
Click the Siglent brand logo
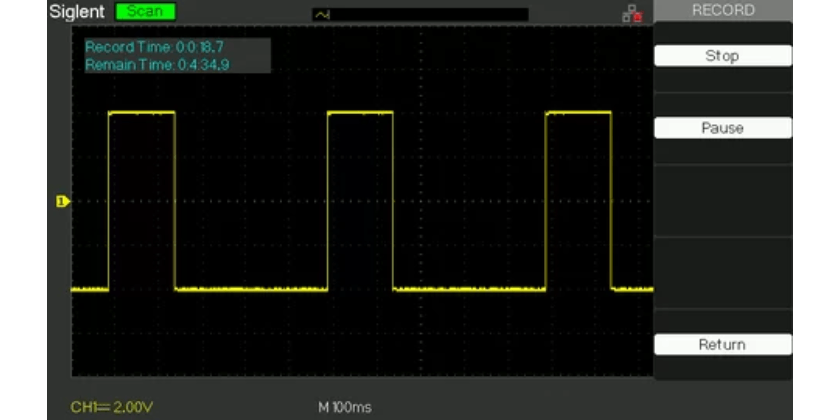[x=76, y=11]
